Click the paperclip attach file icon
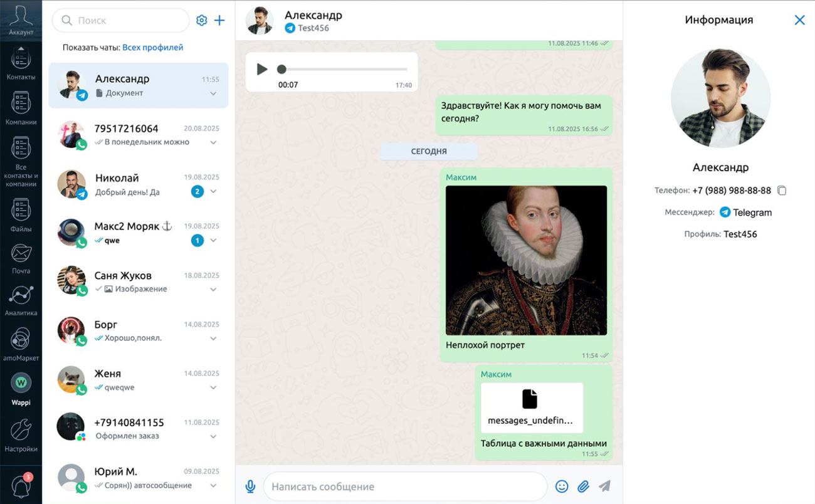The image size is (815, 504). 583,486
